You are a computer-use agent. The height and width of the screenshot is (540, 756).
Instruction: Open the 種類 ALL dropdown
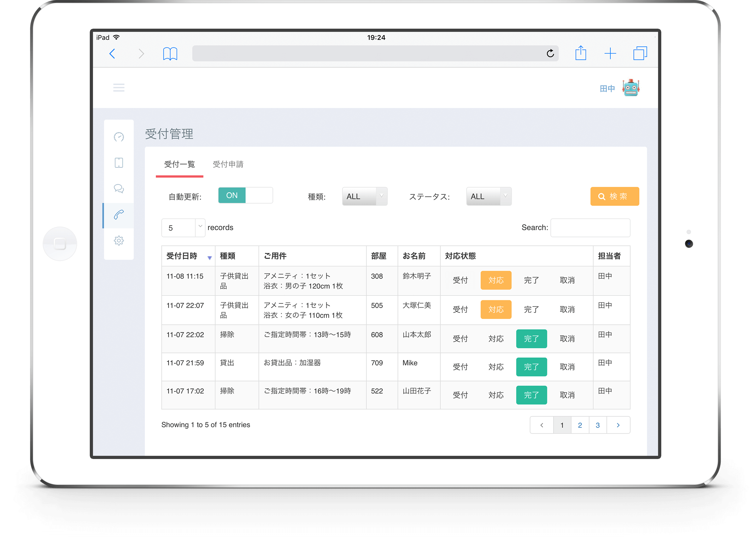(x=364, y=197)
